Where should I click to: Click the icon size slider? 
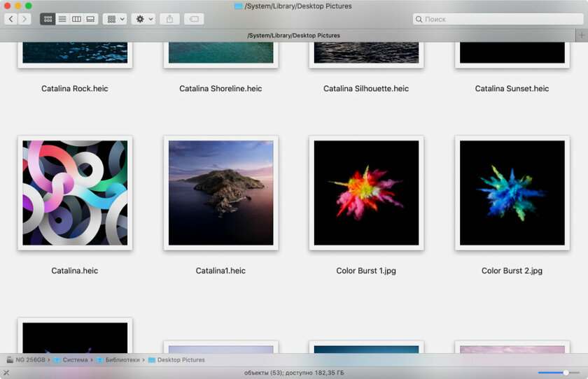[x=559, y=373]
